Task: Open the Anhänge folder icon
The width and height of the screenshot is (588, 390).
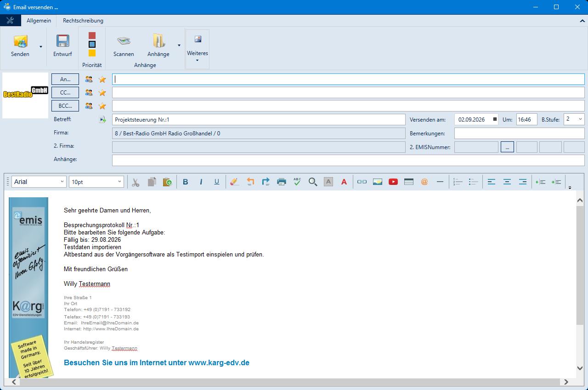Action: [x=158, y=41]
